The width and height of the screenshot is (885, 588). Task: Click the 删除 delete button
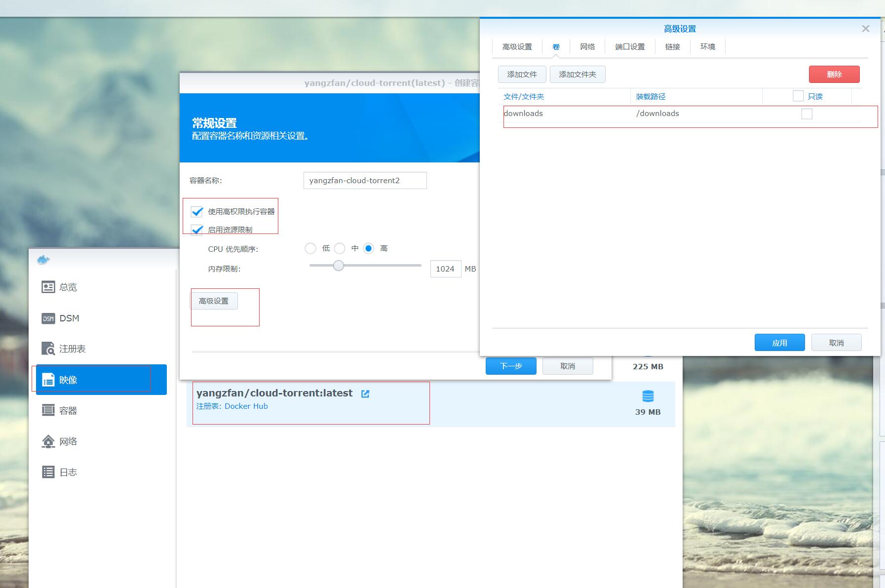834,74
